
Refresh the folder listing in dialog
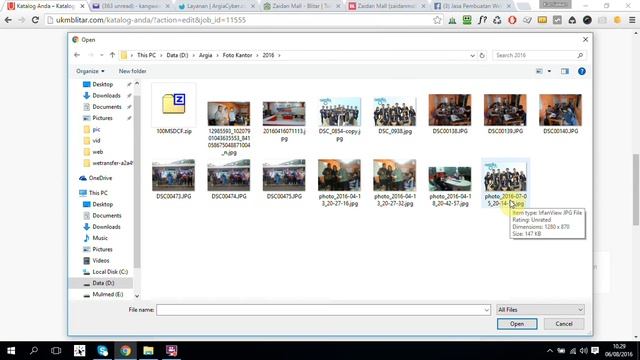[x=482, y=55]
